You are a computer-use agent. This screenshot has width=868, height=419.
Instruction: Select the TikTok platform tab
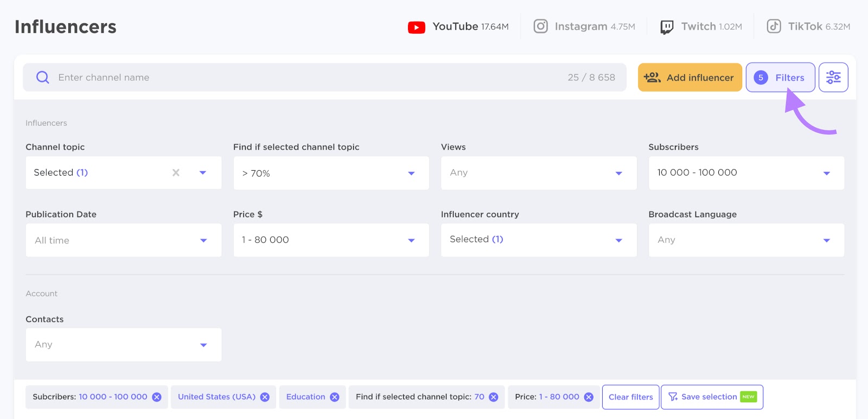point(808,27)
